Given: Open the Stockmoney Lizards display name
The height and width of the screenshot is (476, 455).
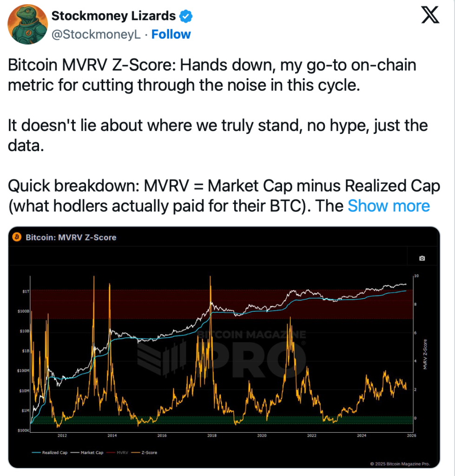Looking at the screenshot, I should click(x=113, y=16).
